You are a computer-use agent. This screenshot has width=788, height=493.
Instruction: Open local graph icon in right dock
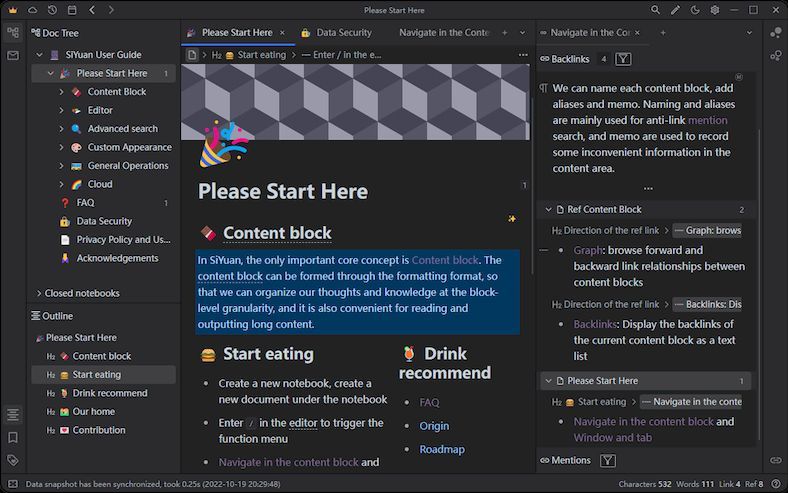coord(775,55)
